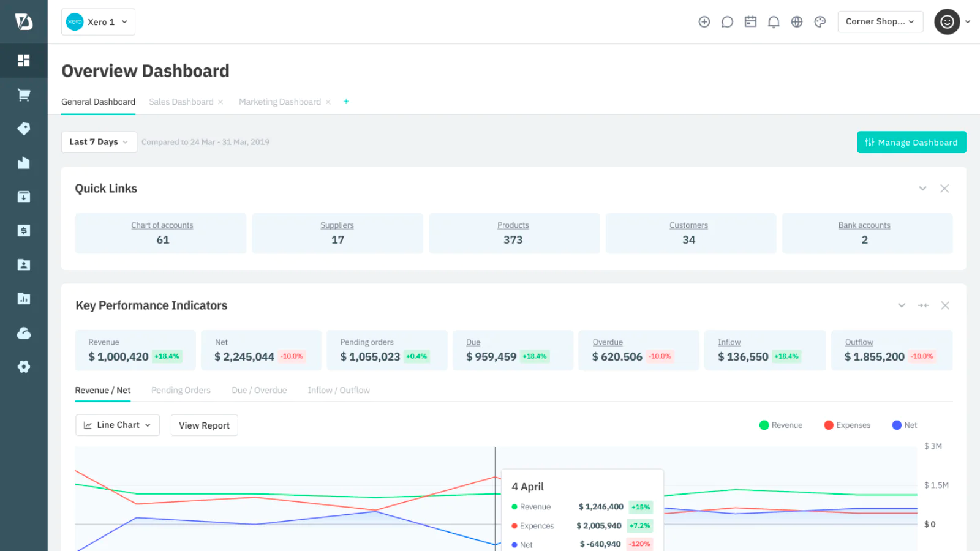Open the Line Chart type selector
980x551 pixels.
pos(117,425)
